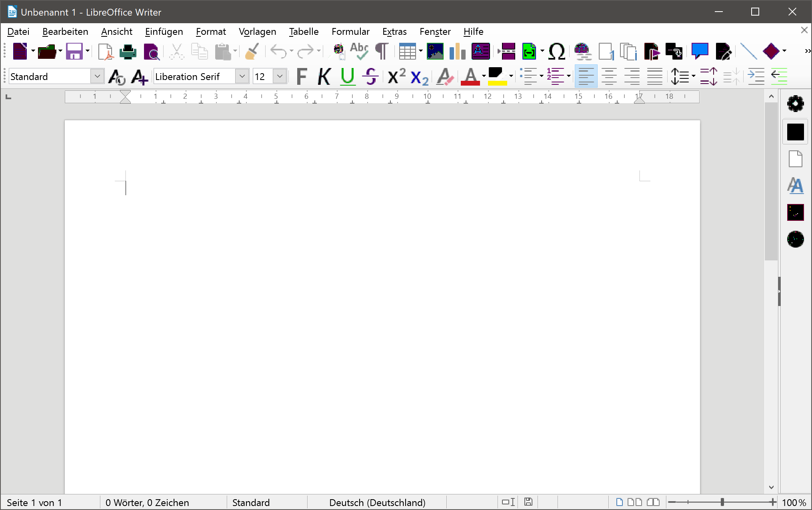The image size is (812, 510).
Task: Expand the Liberation Serif font dropdown
Action: click(x=242, y=76)
